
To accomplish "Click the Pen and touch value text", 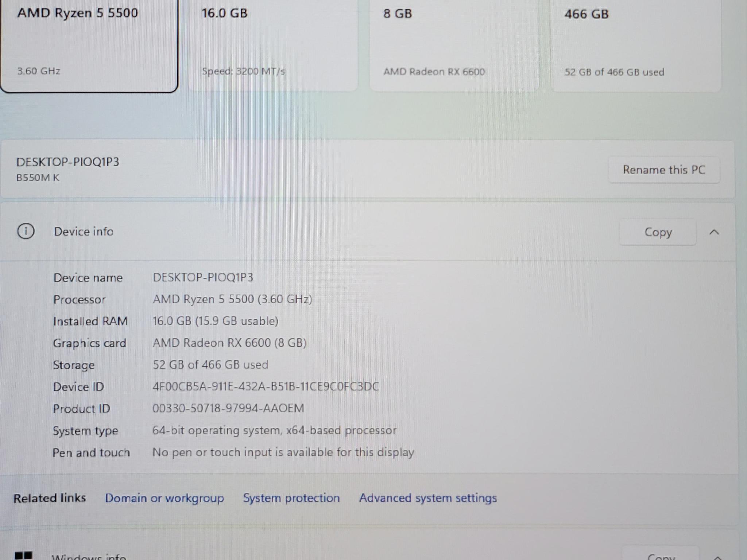I will click(283, 452).
